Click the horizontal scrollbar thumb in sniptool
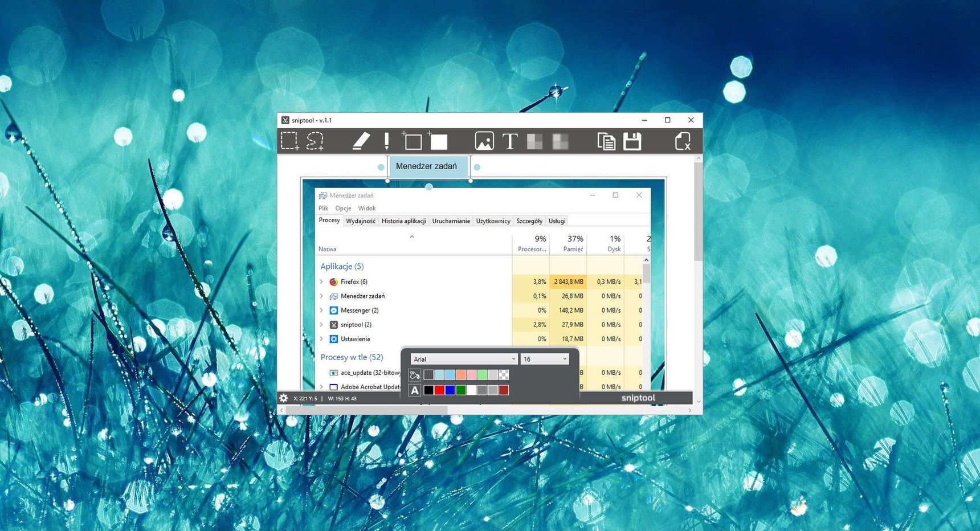 367,410
